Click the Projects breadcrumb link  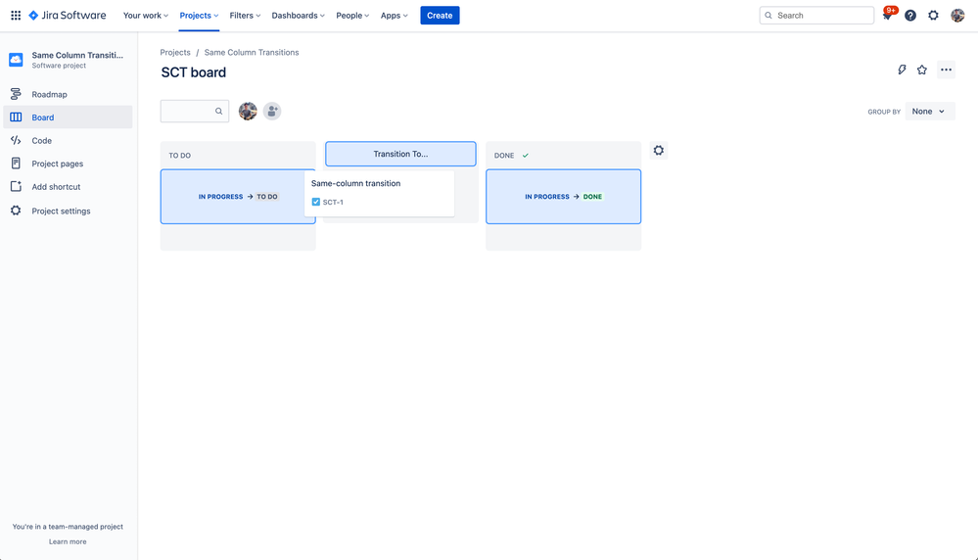[x=175, y=53]
